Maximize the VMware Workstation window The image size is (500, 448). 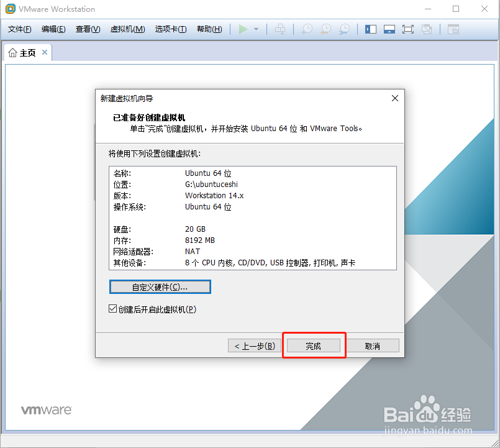456,9
